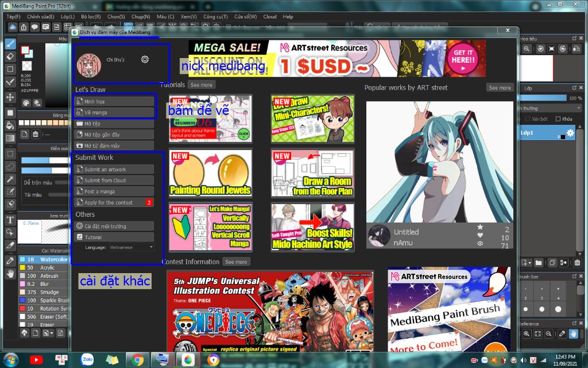This screenshot has height=368, width=588.
Task: Click the Vẽ manga button
Action: [x=114, y=112]
